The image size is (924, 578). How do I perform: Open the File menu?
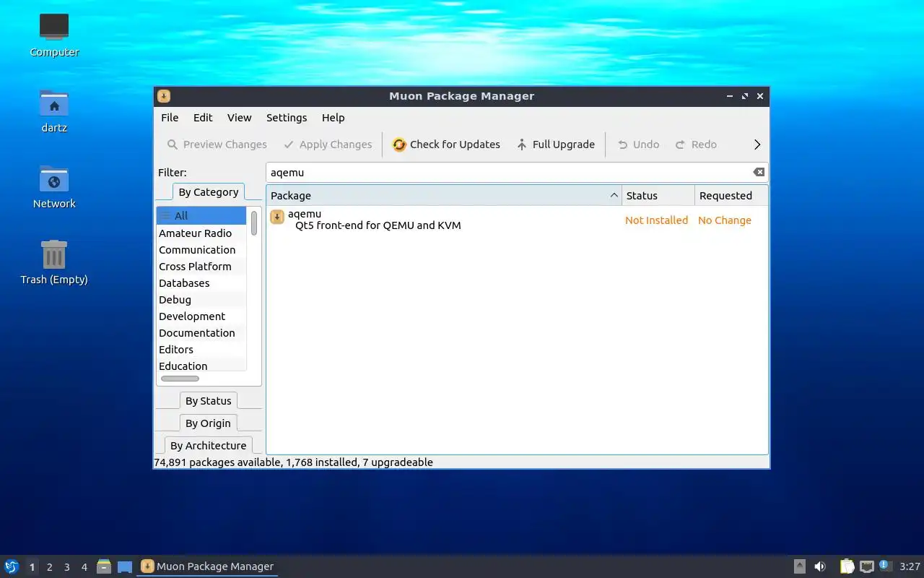pos(170,118)
